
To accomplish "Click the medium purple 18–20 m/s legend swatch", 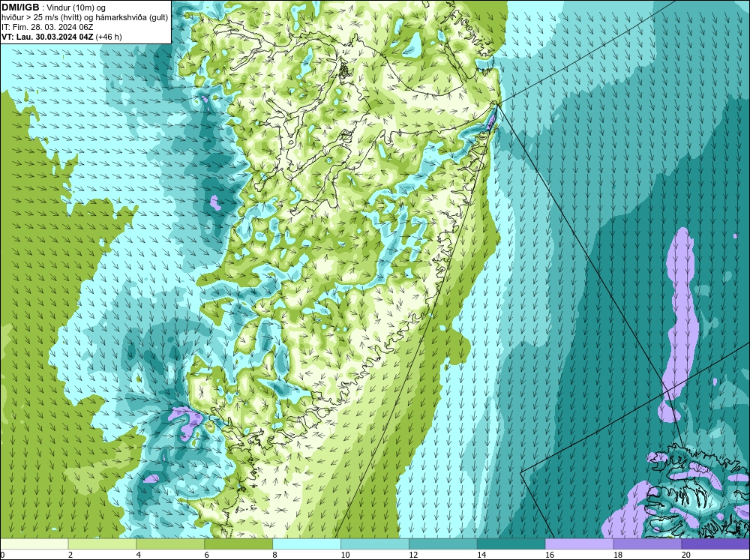I will pos(648,544).
